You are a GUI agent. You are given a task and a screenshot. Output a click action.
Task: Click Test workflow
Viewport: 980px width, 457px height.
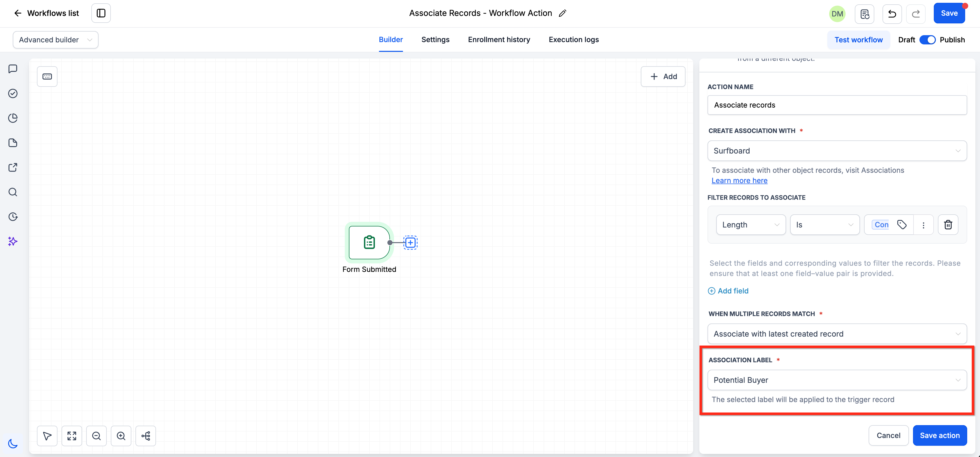click(x=858, y=40)
